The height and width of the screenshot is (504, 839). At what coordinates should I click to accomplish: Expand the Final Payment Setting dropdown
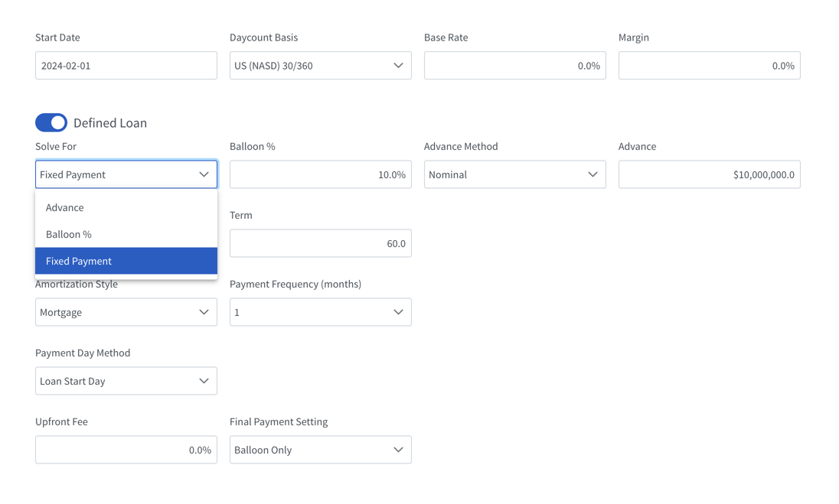coord(320,450)
